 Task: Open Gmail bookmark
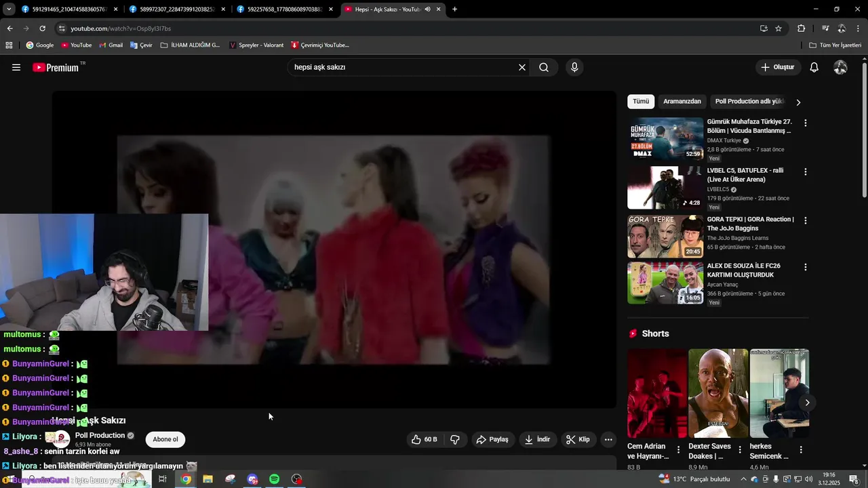tap(111, 45)
